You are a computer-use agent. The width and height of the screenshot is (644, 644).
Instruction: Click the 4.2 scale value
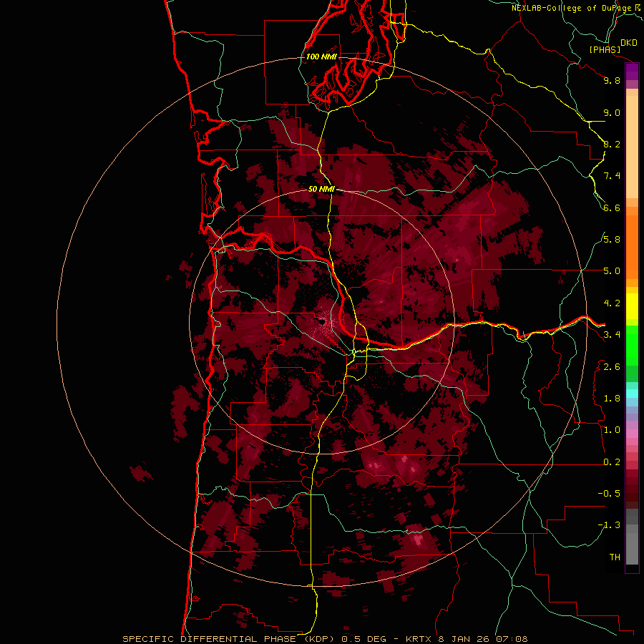tap(612, 303)
